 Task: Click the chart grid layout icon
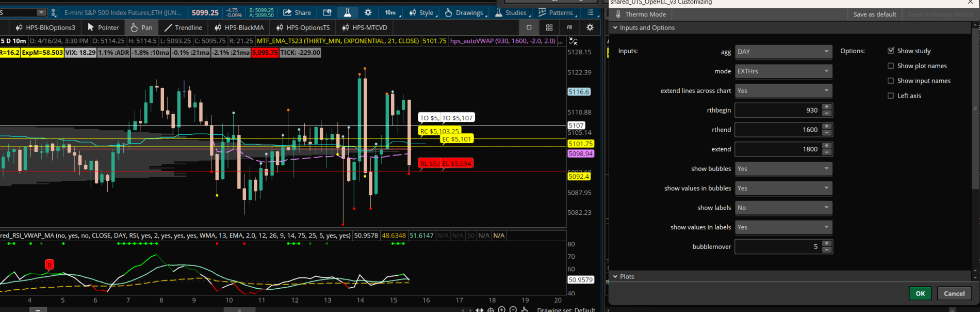pyautogui.click(x=549, y=27)
